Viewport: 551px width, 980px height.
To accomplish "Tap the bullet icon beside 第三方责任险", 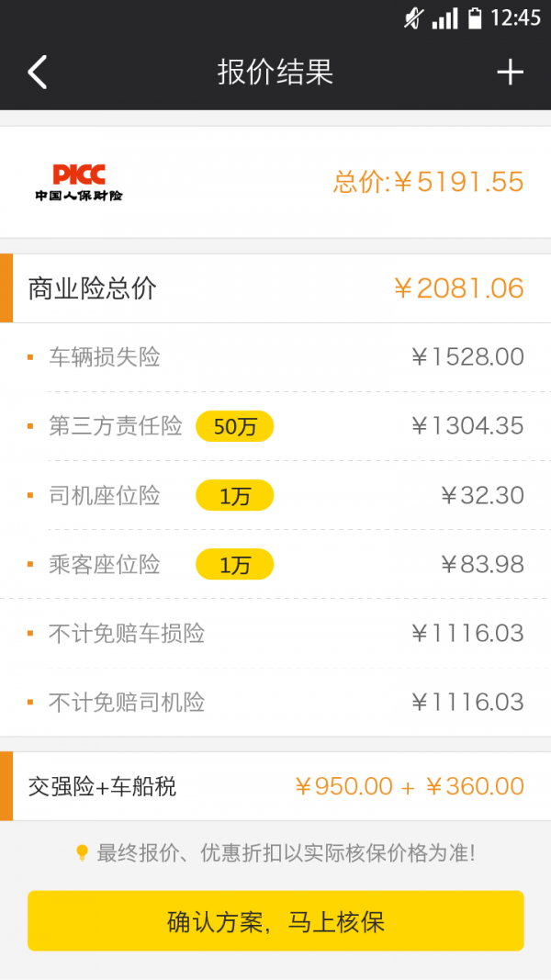I will click(x=28, y=426).
